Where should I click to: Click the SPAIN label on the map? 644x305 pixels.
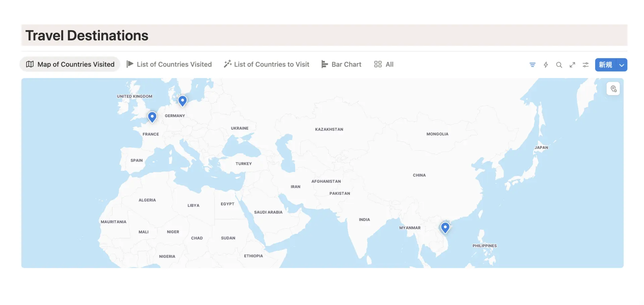137,161
